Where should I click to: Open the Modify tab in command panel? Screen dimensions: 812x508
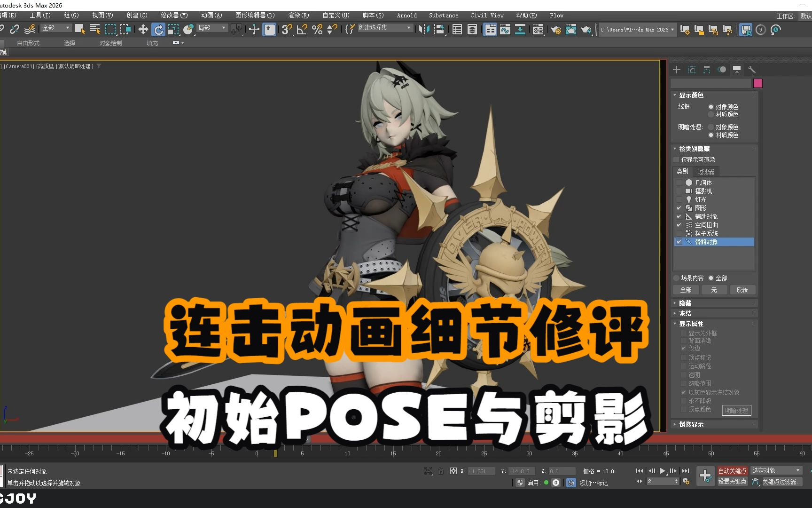click(x=692, y=70)
